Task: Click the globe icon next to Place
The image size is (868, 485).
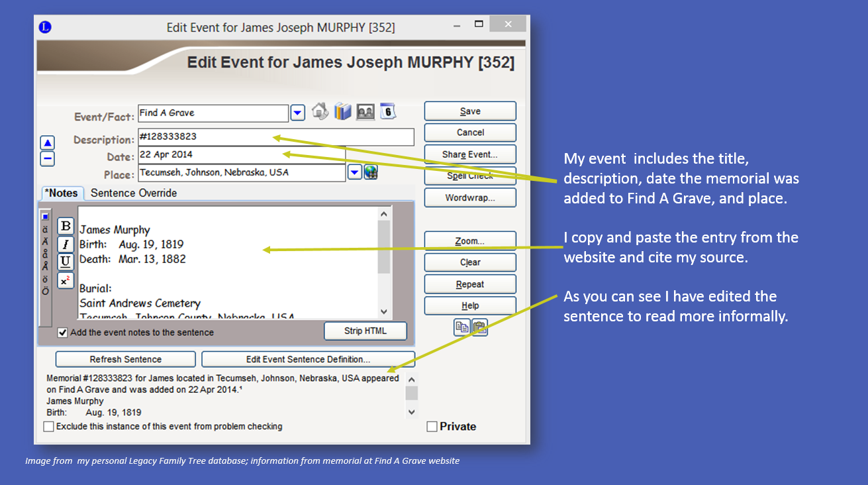Action: tap(370, 172)
